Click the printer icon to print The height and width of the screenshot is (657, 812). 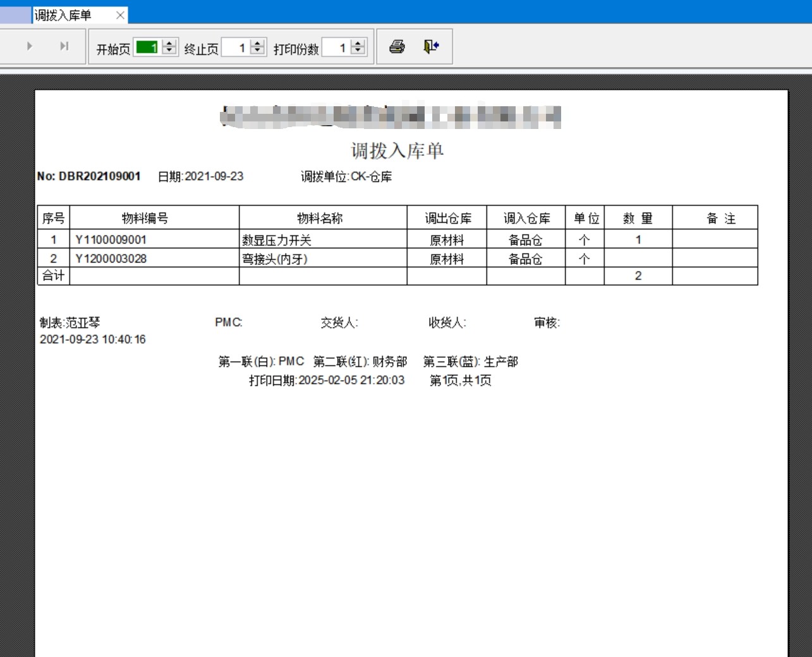(x=397, y=47)
